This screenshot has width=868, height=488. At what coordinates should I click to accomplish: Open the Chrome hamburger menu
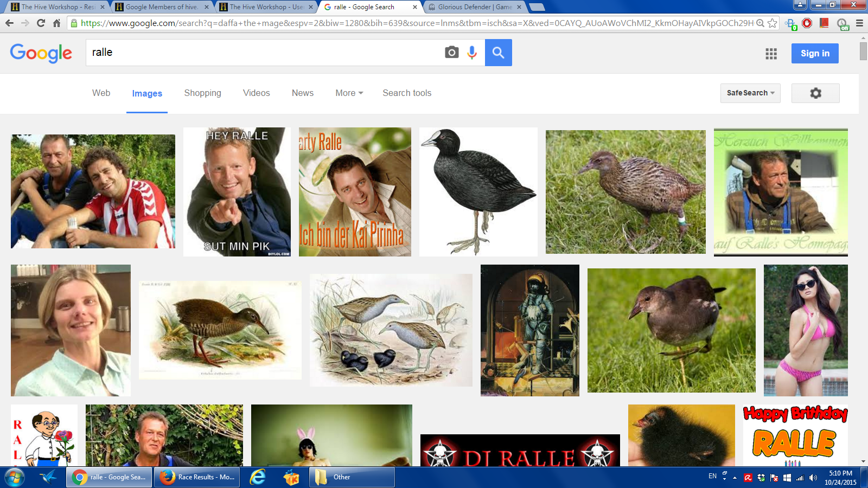(859, 23)
